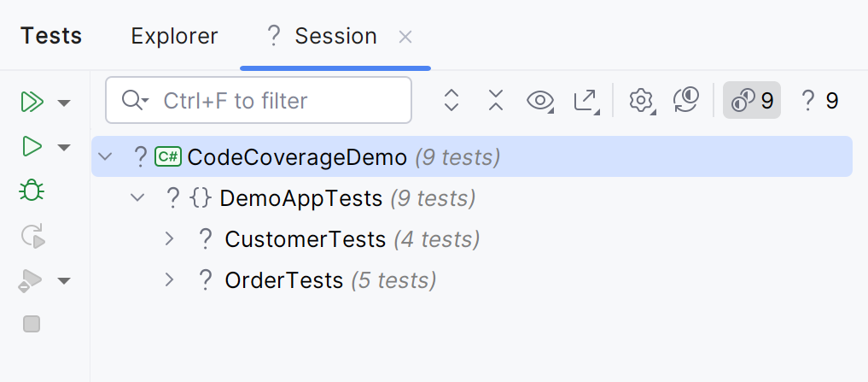
Task: Close the Session tab
Action: click(x=406, y=37)
